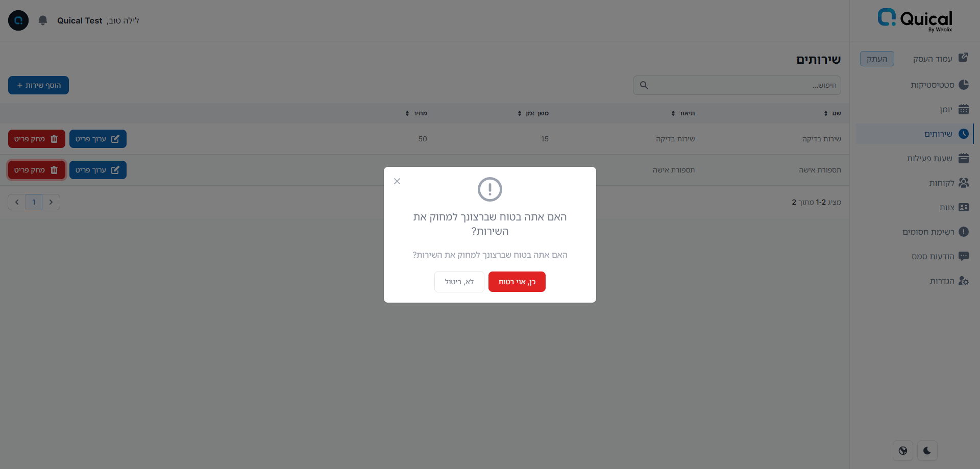
Task: Click הוסף שירות add service button
Action: point(38,85)
